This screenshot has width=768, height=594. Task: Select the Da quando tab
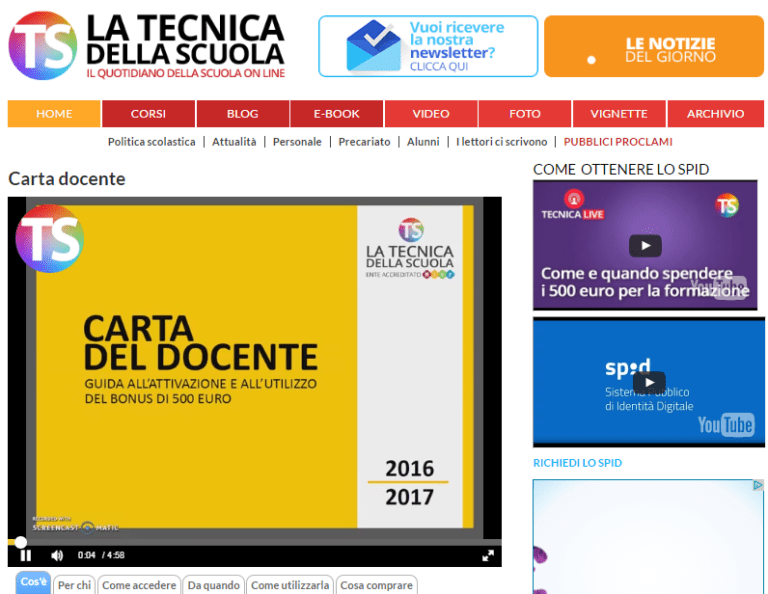pyautogui.click(x=214, y=585)
